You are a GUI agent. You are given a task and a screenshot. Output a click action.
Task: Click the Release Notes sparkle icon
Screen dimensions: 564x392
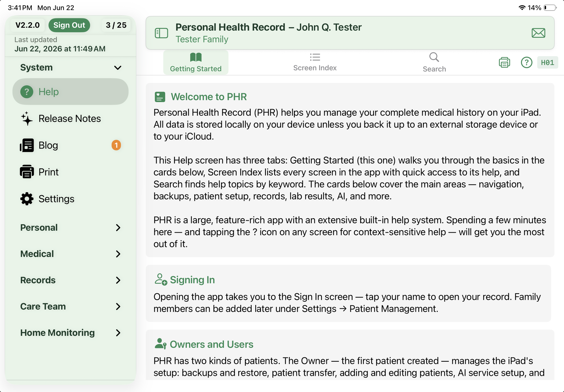pos(27,118)
